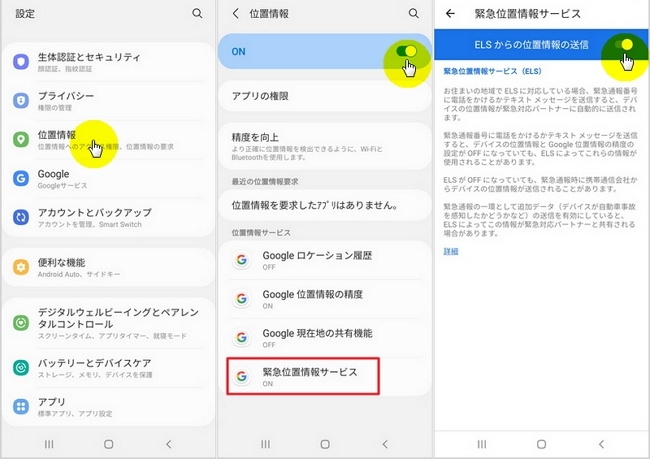Viewport: 650px width, 459px height.
Task: Tap back arrow on 緊急位置情報サービス header
Action: [450, 13]
